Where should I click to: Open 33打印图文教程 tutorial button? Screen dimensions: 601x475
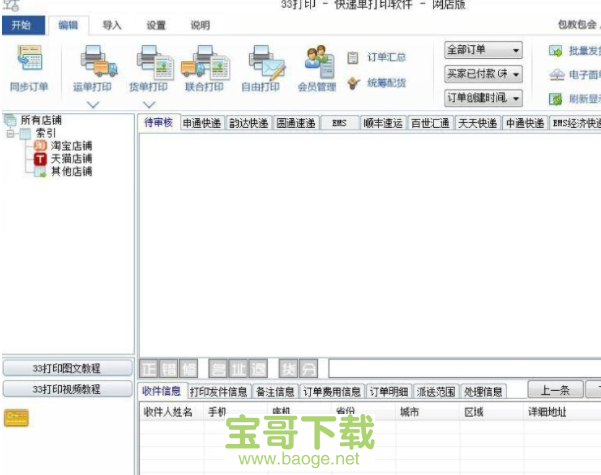(67, 368)
